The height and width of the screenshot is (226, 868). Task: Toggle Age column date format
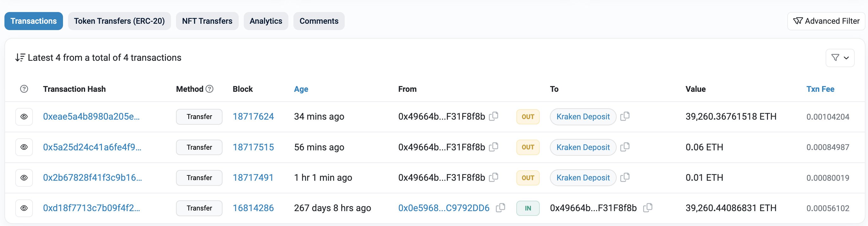(x=301, y=89)
